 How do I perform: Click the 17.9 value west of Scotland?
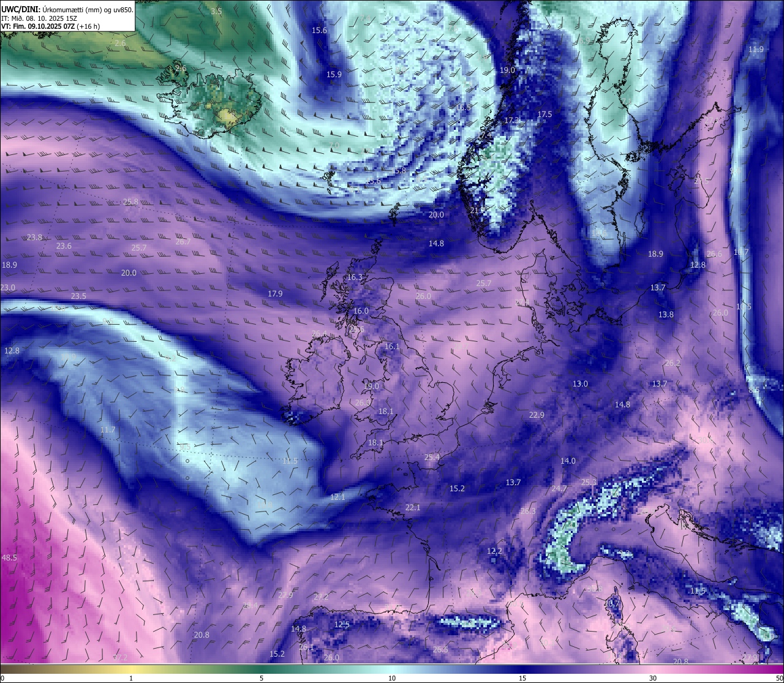click(275, 294)
